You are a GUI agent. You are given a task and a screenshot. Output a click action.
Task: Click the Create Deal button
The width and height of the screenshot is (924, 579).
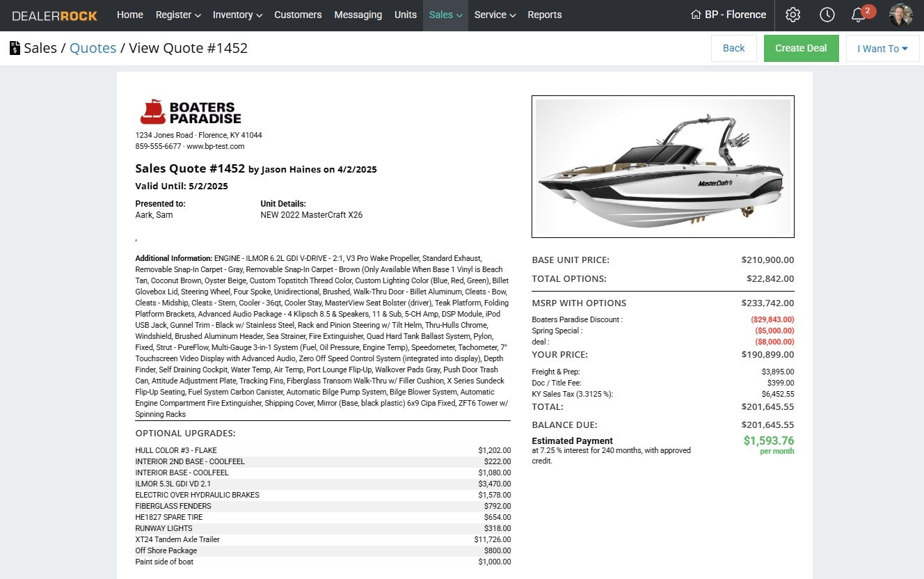click(x=801, y=49)
